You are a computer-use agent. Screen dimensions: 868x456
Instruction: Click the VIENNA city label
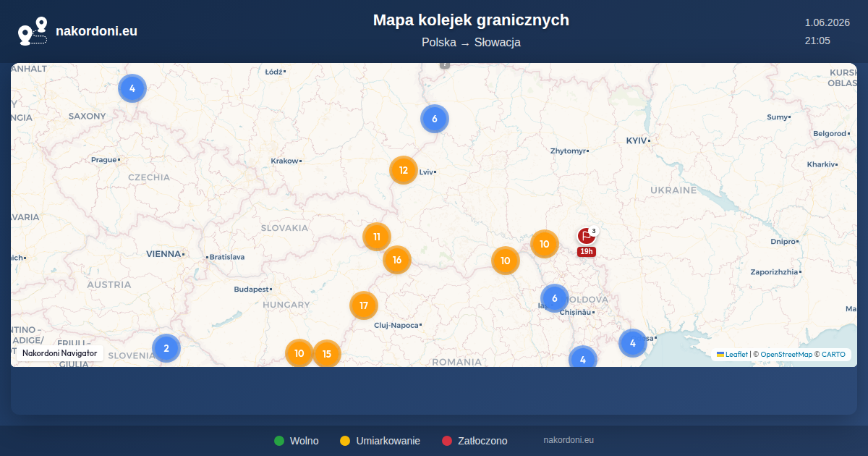[x=163, y=254]
